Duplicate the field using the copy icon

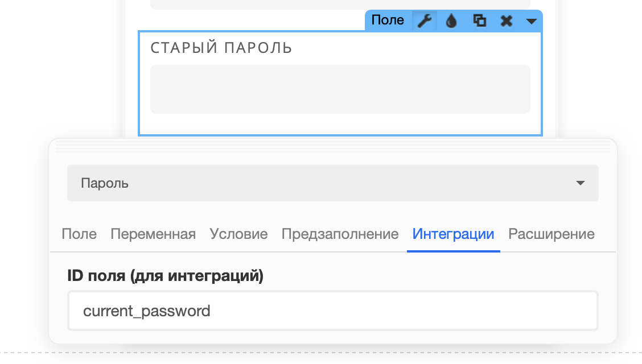coord(479,20)
